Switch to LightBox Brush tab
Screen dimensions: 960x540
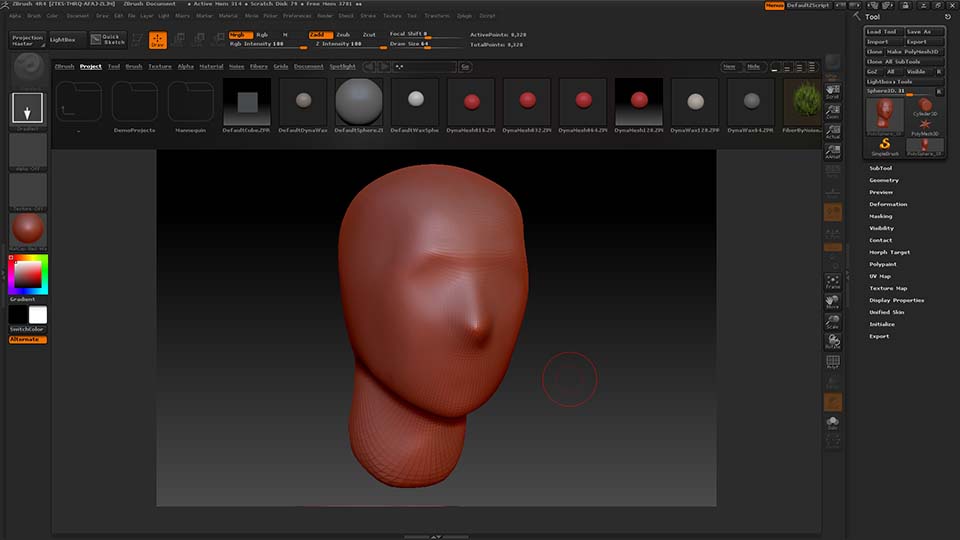coord(134,66)
